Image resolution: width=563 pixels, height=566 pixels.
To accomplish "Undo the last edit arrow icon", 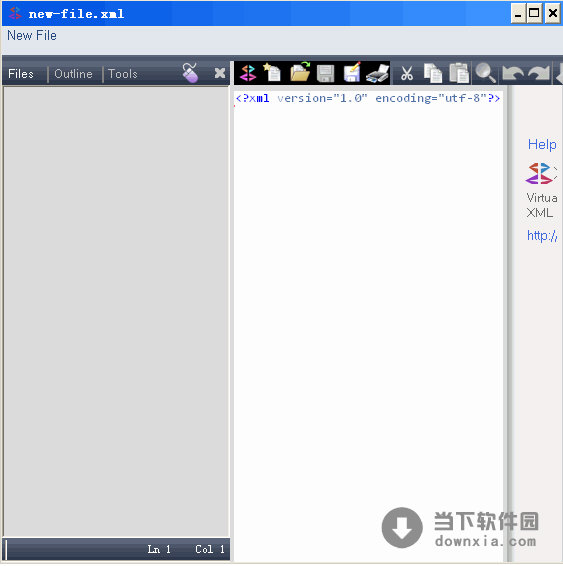I will 512,73.
